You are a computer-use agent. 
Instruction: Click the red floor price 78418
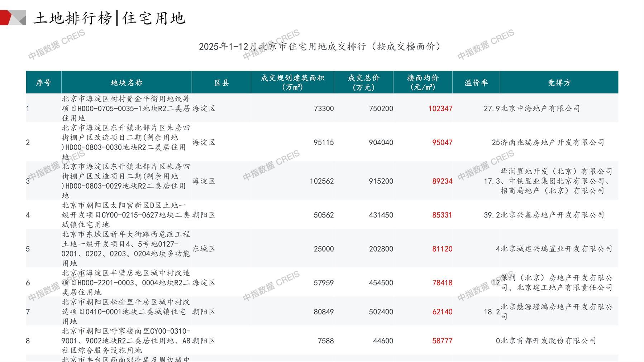point(442,283)
